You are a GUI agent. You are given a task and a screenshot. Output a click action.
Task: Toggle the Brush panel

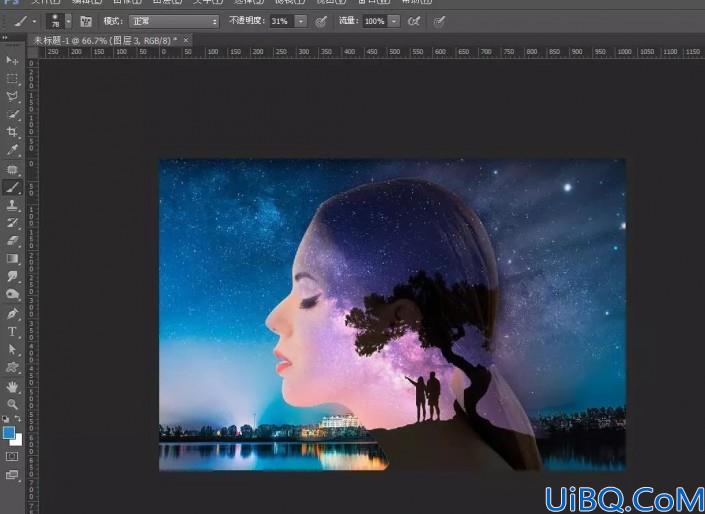tap(85, 21)
